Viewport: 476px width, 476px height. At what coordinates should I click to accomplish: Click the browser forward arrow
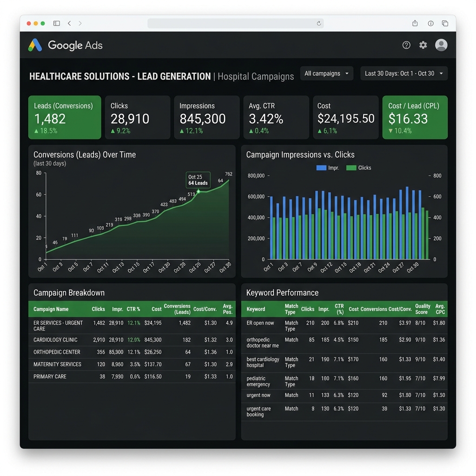pyautogui.click(x=80, y=23)
